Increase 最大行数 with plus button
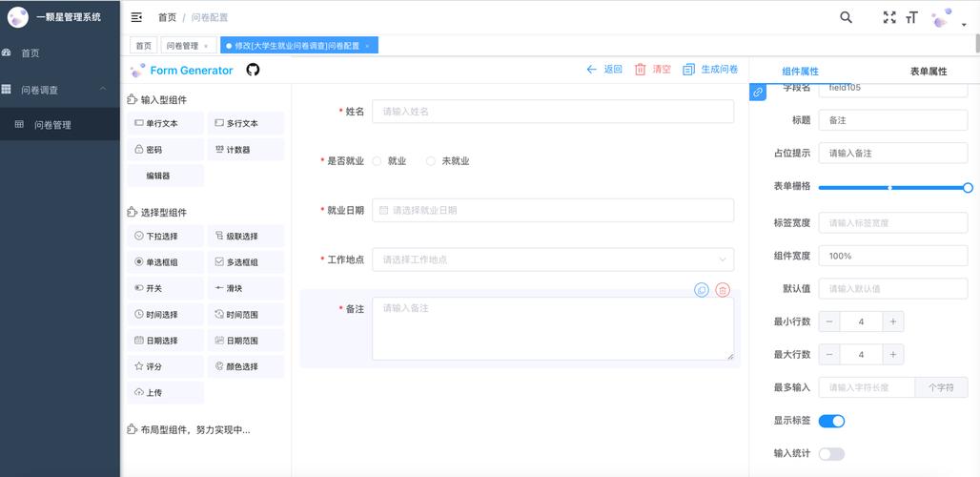980x477 pixels. [x=893, y=355]
